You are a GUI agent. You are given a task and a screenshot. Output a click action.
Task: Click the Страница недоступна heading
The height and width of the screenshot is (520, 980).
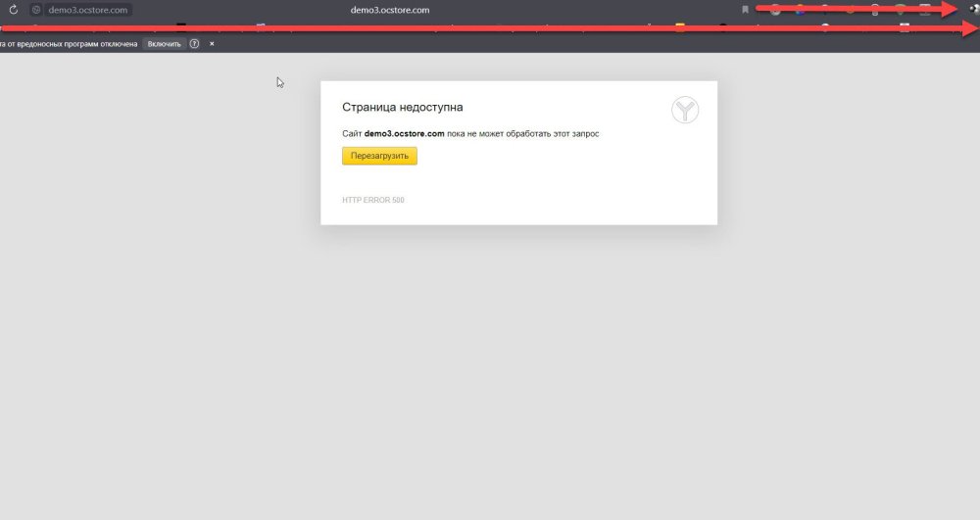click(x=402, y=107)
